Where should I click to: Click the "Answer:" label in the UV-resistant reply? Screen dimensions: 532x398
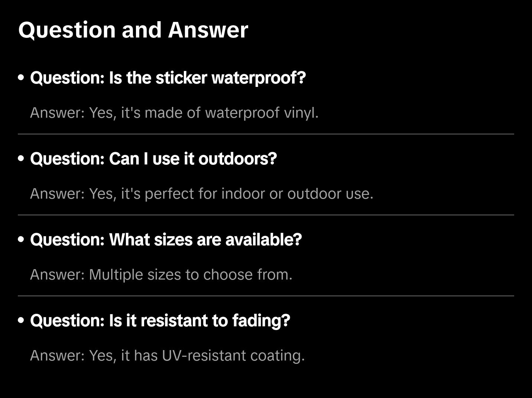pos(58,356)
